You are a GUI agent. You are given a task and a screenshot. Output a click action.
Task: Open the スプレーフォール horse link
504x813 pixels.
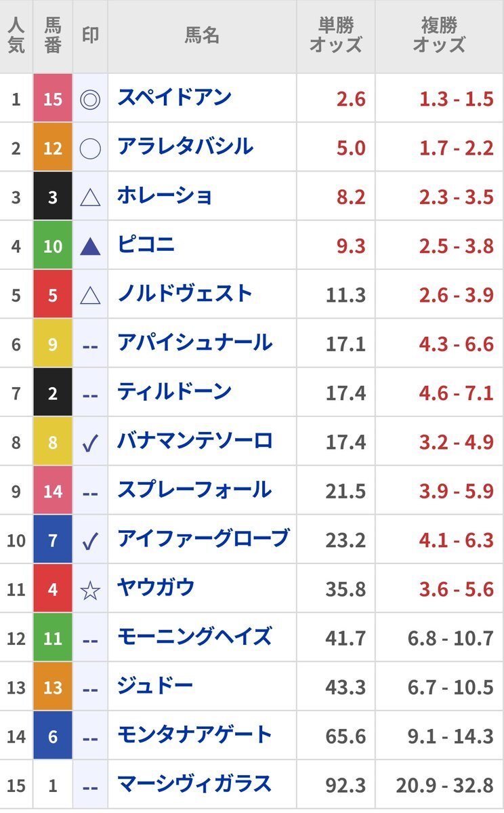coord(195,490)
